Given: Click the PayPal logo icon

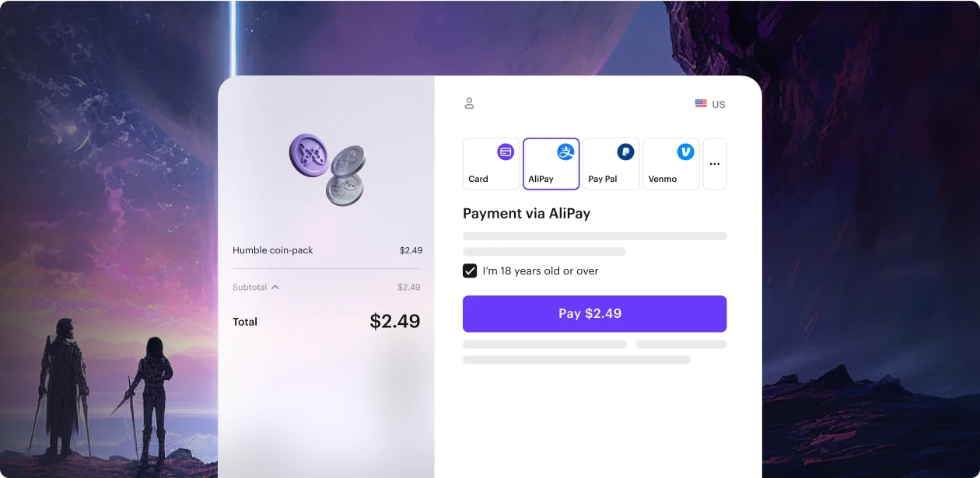Looking at the screenshot, I should (x=625, y=152).
